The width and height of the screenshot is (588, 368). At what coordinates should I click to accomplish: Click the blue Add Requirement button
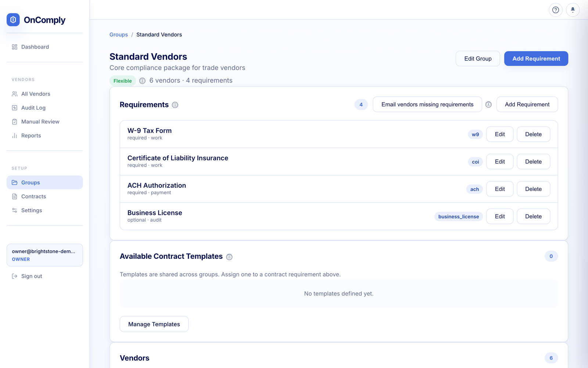click(x=536, y=59)
